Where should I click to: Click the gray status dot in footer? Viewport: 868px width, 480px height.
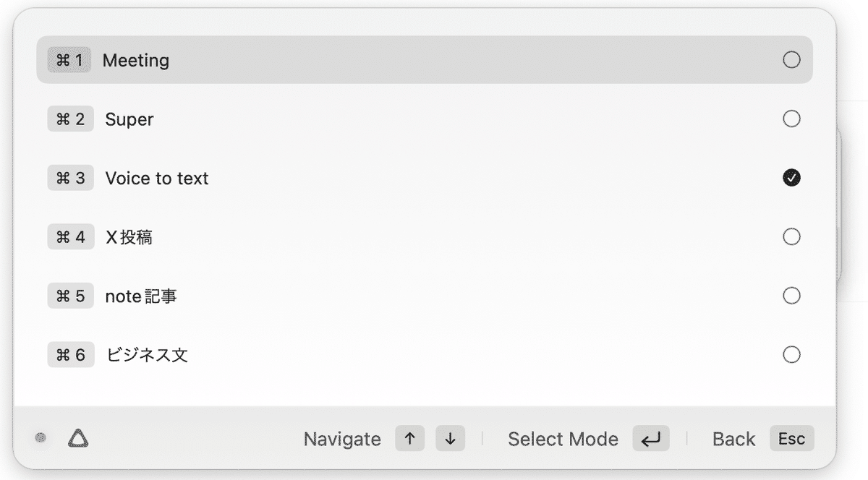[41, 437]
